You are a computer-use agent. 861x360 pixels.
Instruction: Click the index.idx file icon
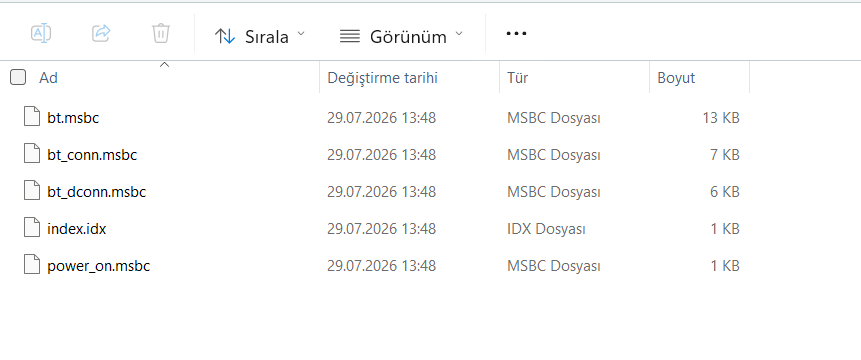(32, 228)
